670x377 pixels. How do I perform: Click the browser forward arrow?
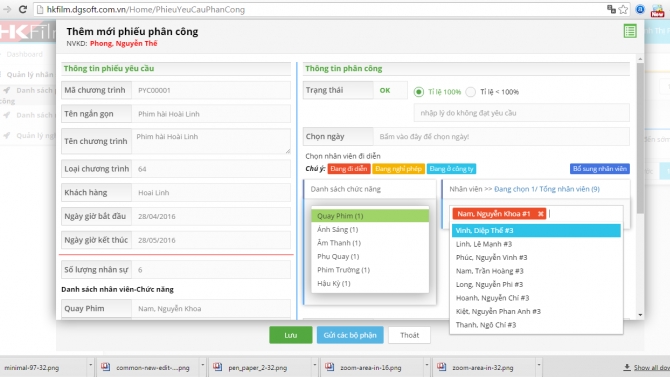7,9
